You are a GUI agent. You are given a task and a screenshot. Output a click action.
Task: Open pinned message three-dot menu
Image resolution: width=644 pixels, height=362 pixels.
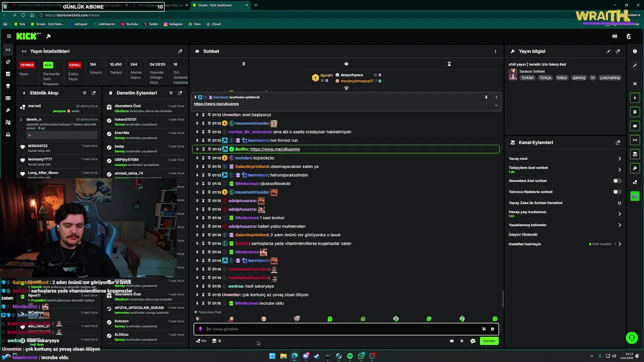[496, 97]
